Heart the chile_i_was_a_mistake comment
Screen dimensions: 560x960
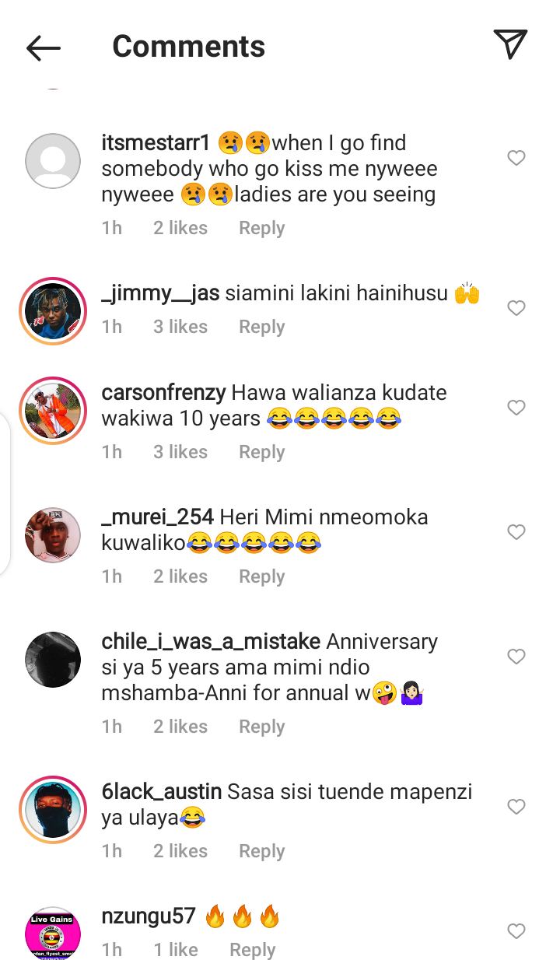tap(516, 657)
